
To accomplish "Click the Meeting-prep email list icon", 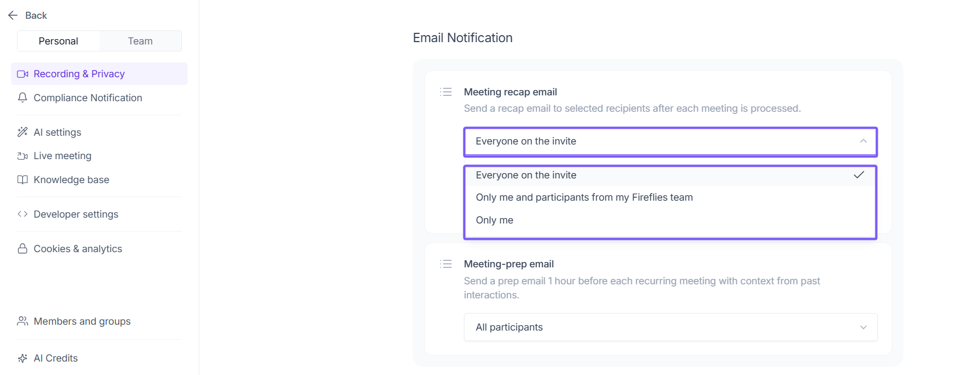I will (x=446, y=264).
